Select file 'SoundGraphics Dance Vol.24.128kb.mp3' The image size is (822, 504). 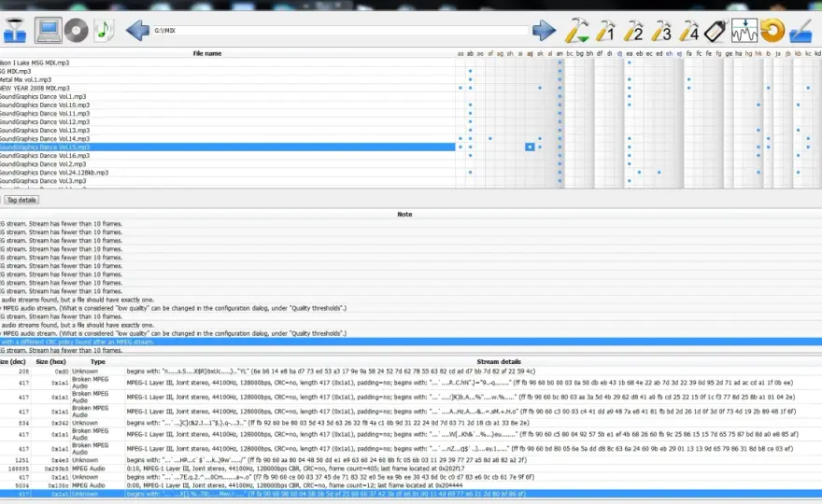click(228, 173)
